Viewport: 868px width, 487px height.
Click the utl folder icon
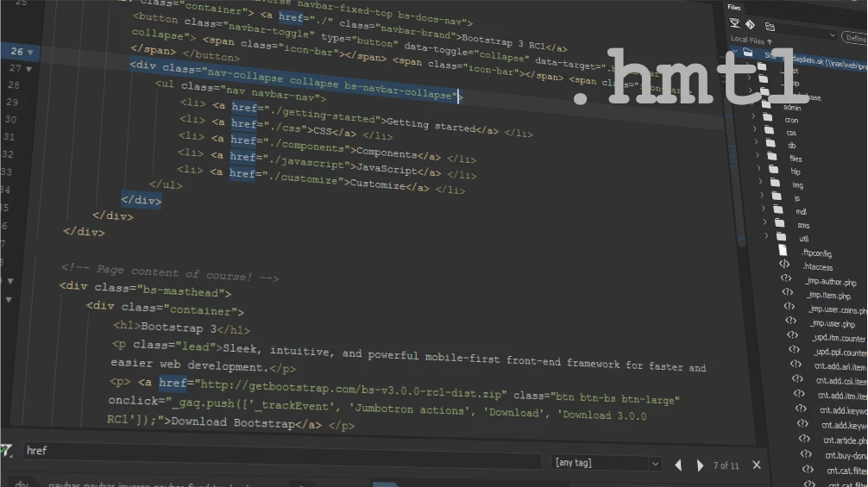[x=781, y=236]
